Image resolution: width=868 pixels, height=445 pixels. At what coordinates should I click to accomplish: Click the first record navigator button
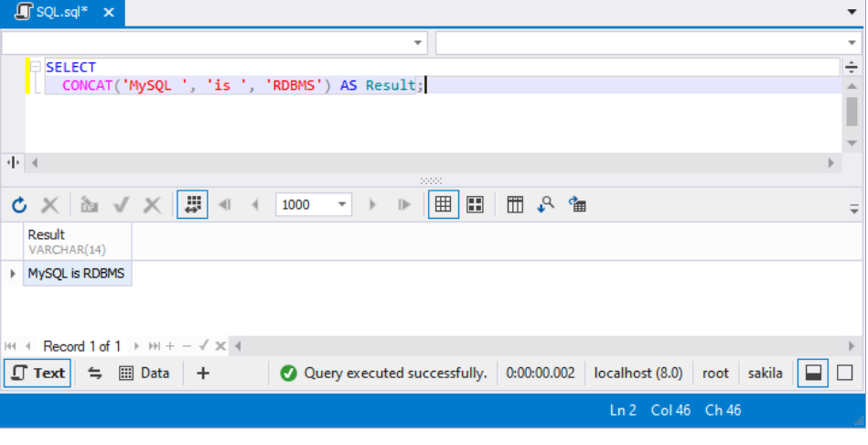[10, 346]
